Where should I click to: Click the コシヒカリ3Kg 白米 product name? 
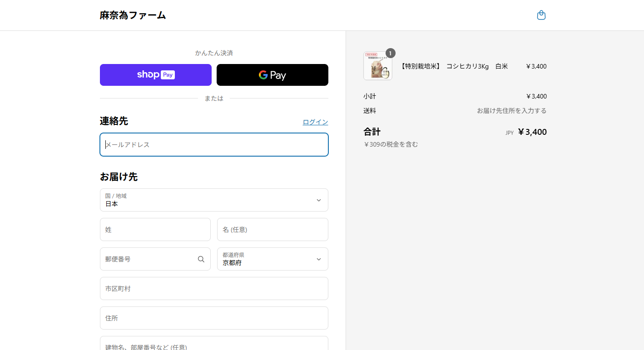(x=453, y=66)
